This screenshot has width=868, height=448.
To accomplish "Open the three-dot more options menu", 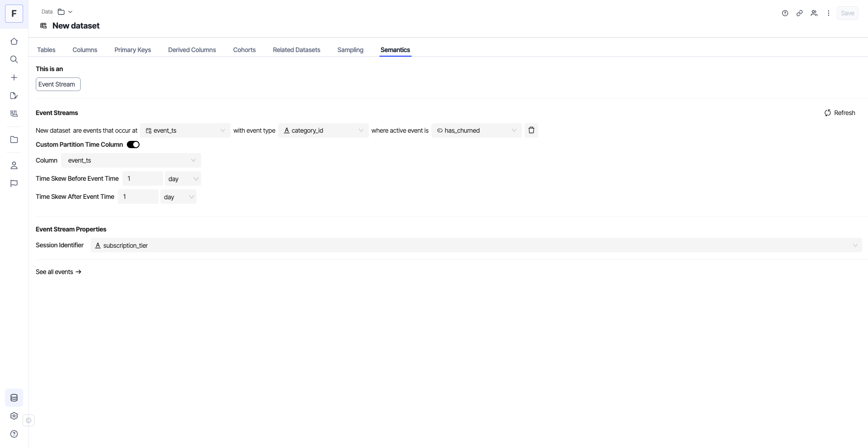I will [x=829, y=13].
